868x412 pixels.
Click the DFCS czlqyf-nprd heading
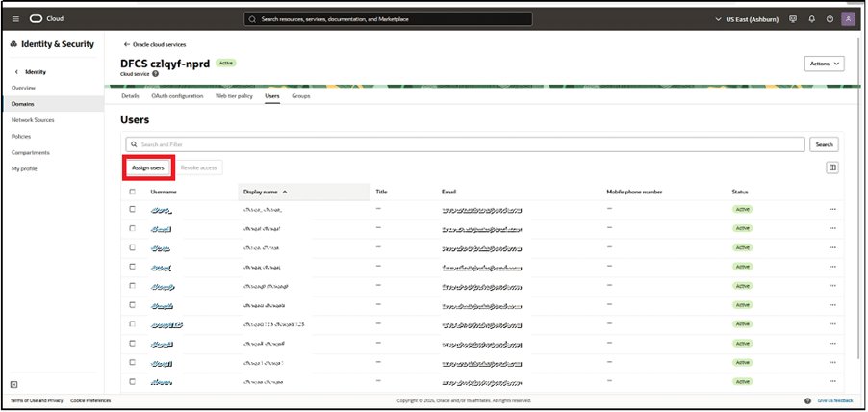click(165, 64)
